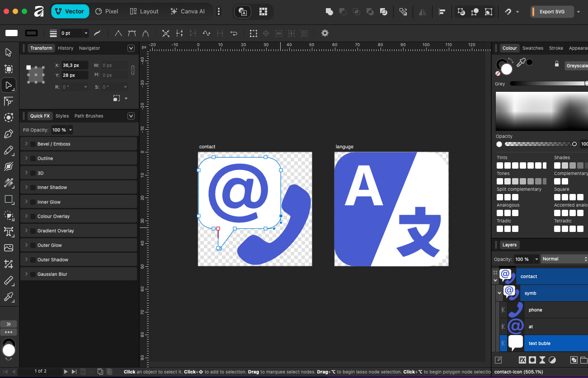Select the Pen tool
The image size is (588, 378).
[8, 134]
